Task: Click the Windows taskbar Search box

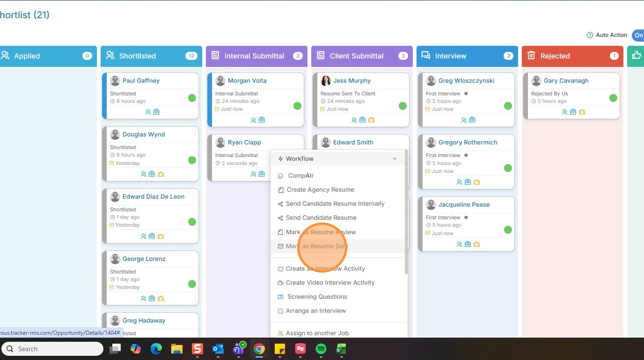Action: pyautogui.click(x=52, y=349)
